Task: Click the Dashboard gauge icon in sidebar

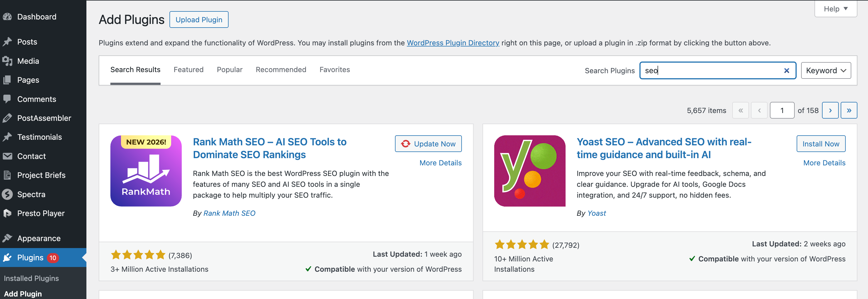Action: coord(8,16)
